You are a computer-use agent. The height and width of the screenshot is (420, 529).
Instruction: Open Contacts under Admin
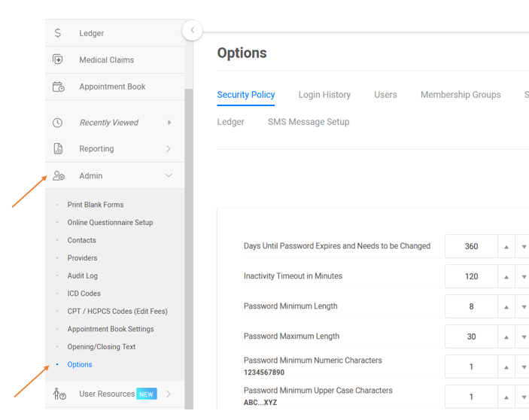81,240
